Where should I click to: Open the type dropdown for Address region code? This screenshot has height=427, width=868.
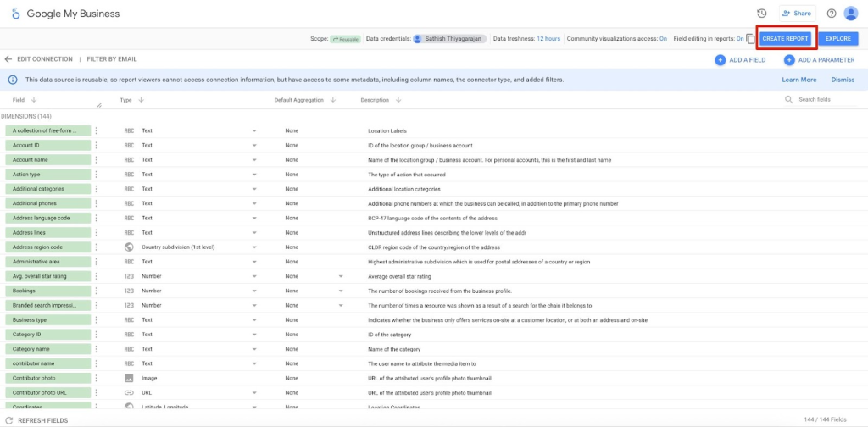click(254, 247)
